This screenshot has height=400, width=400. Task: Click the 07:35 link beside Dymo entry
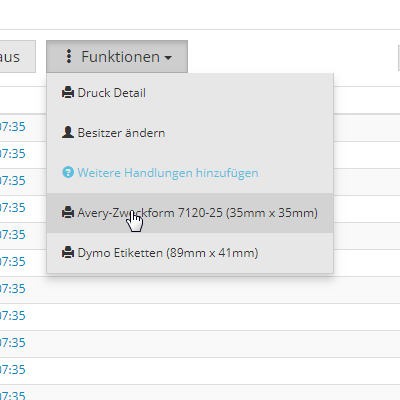click(13, 262)
